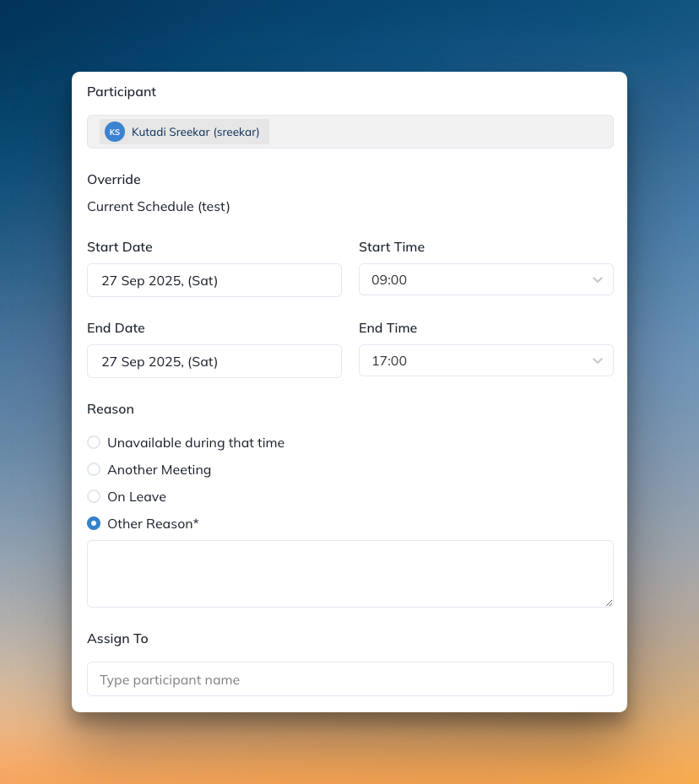Image resolution: width=699 pixels, height=784 pixels.
Task: Open the End Time dropdown chevron
Action: (598, 360)
